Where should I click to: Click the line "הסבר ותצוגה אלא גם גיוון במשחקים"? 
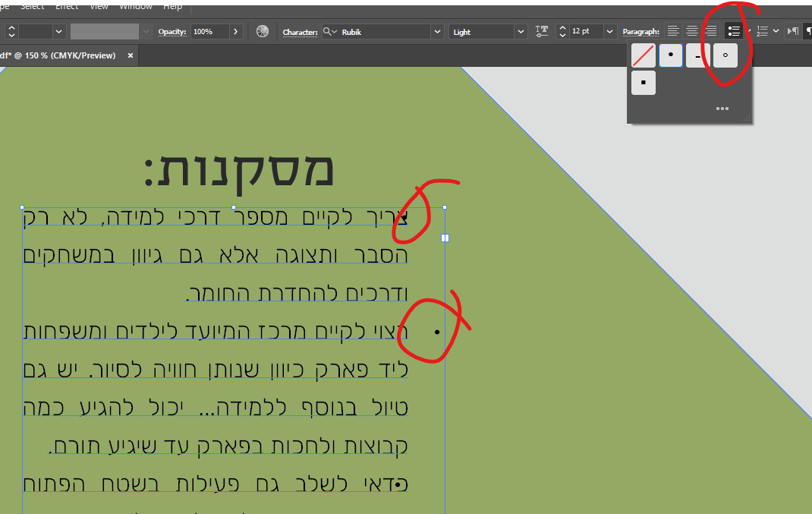(216, 255)
